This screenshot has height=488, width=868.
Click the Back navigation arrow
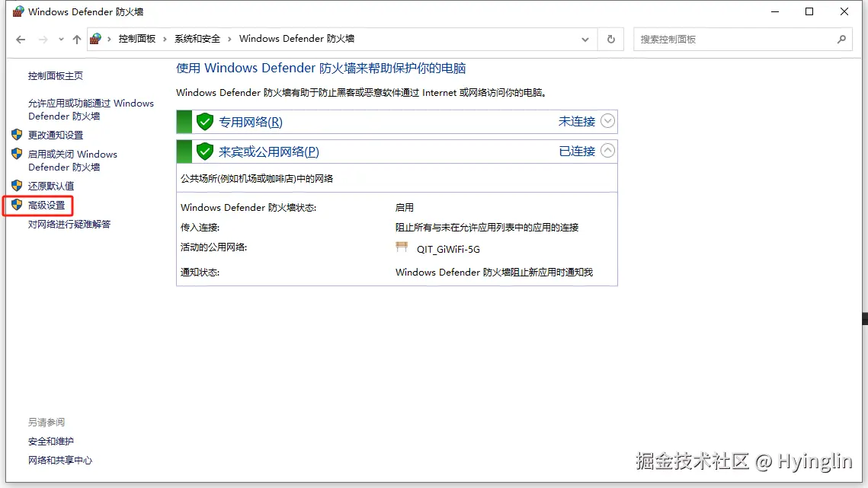pos(21,40)
